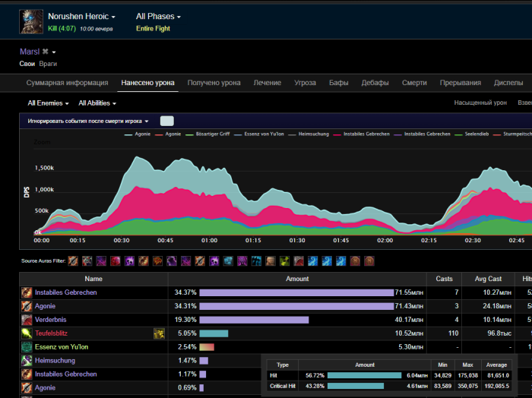Switch to the Лечение tab
Image resolution: width=532 pixels, height=398 pixels.
point(267,83)
